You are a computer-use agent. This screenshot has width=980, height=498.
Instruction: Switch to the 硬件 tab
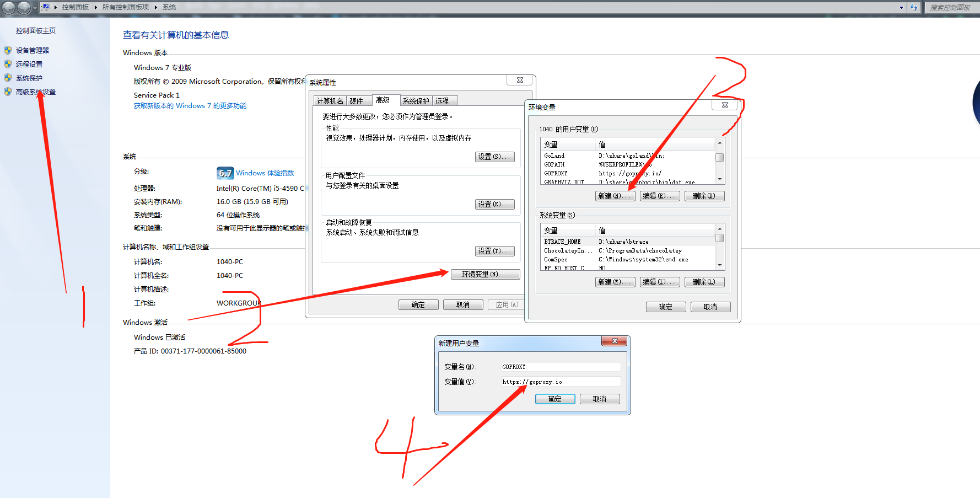tap(358, 100)
